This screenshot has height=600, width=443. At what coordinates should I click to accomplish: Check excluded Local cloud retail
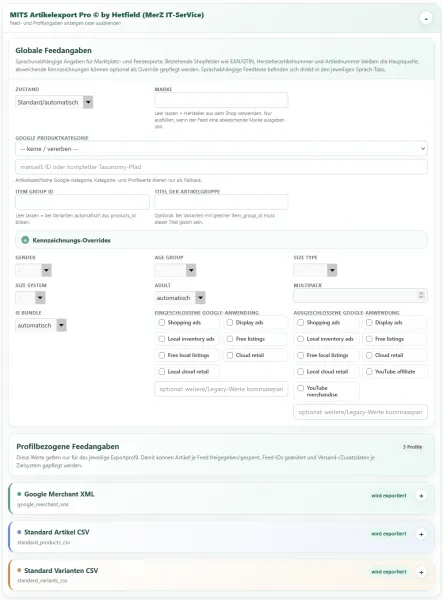click(x=300, y=372)
